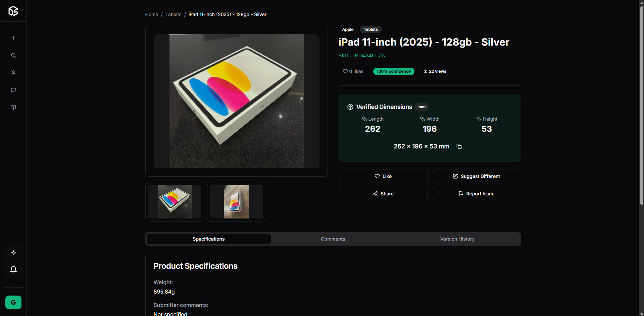Click the green G account avatar
This screenshot has height=316, width=644.
13,302
